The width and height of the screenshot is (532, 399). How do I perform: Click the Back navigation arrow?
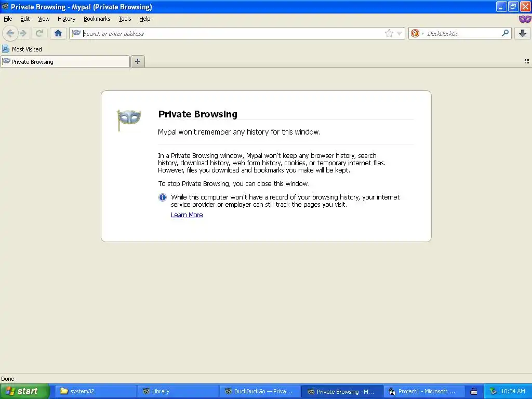(10, 33)
